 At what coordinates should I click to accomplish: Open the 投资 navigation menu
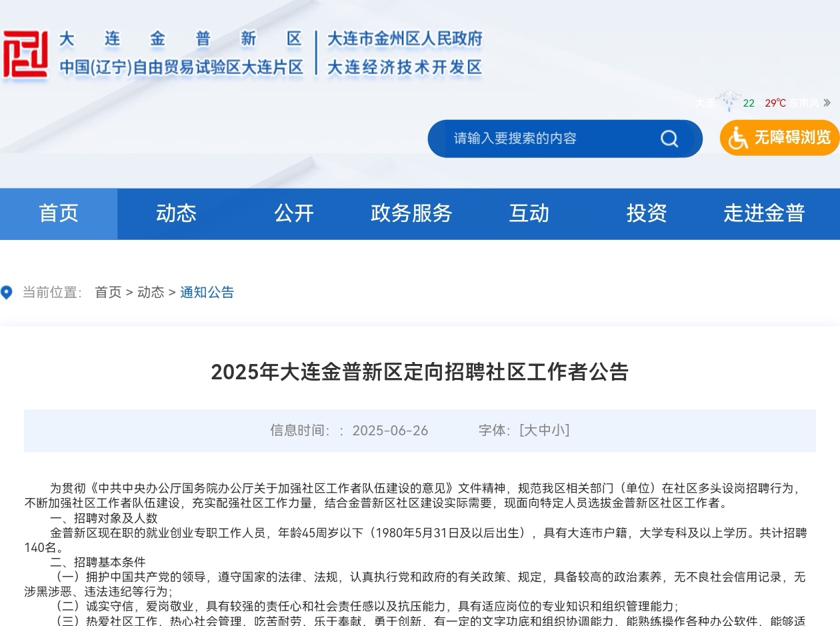tap(647, 214)
